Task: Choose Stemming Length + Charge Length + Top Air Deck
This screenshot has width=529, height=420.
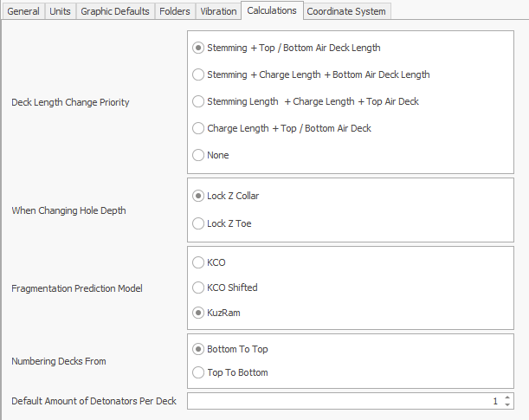Action: tap(199, 101)
